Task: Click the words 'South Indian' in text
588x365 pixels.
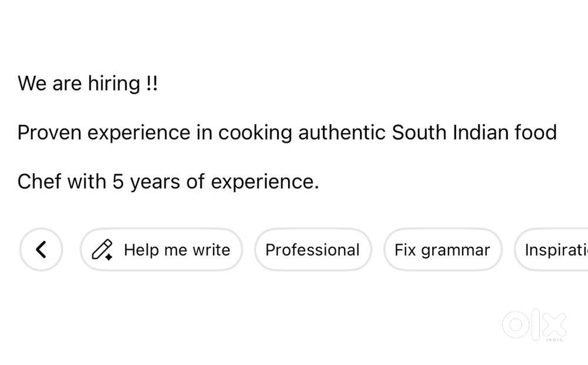Action: tap(450, 132)
